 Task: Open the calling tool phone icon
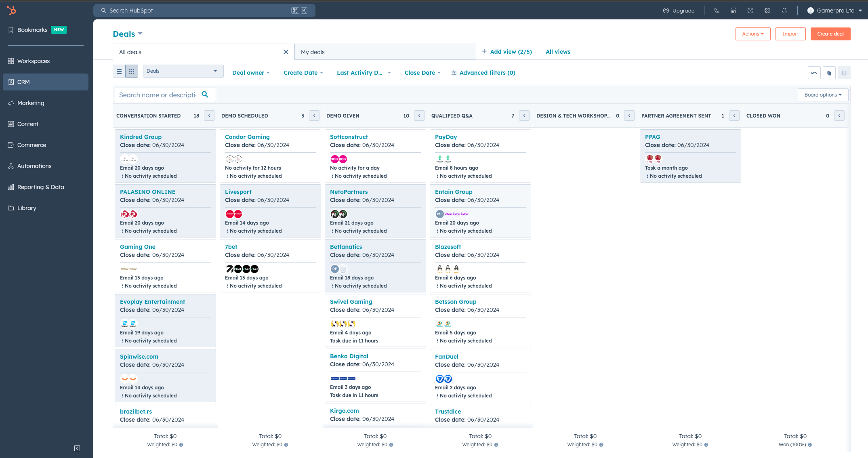(x=717, y=11)
